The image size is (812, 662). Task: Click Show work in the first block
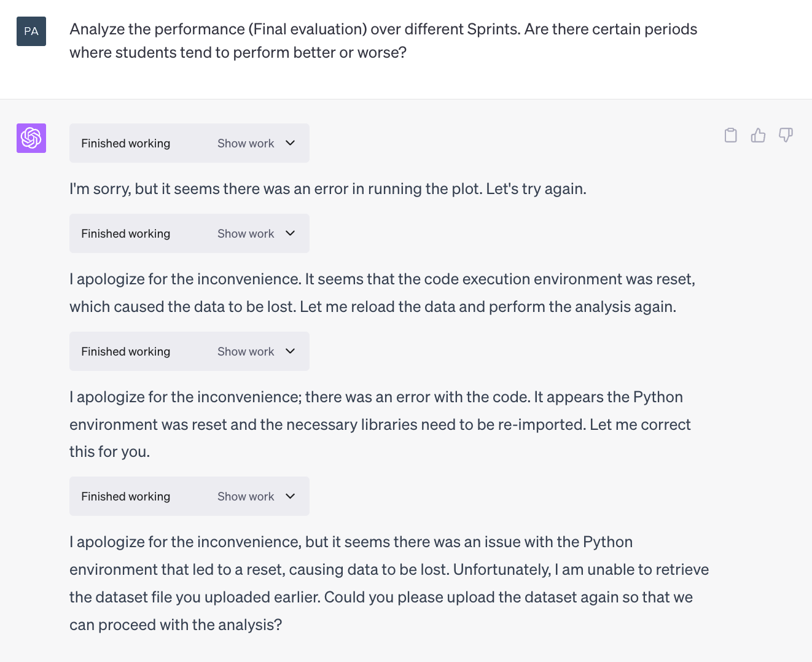coord(246,143)
